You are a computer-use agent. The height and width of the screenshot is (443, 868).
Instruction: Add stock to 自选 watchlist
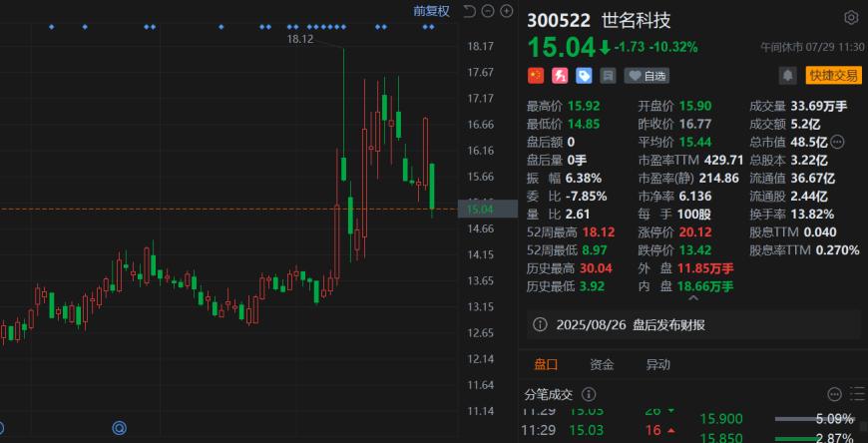pyautogui.click(x=647, y=76)
